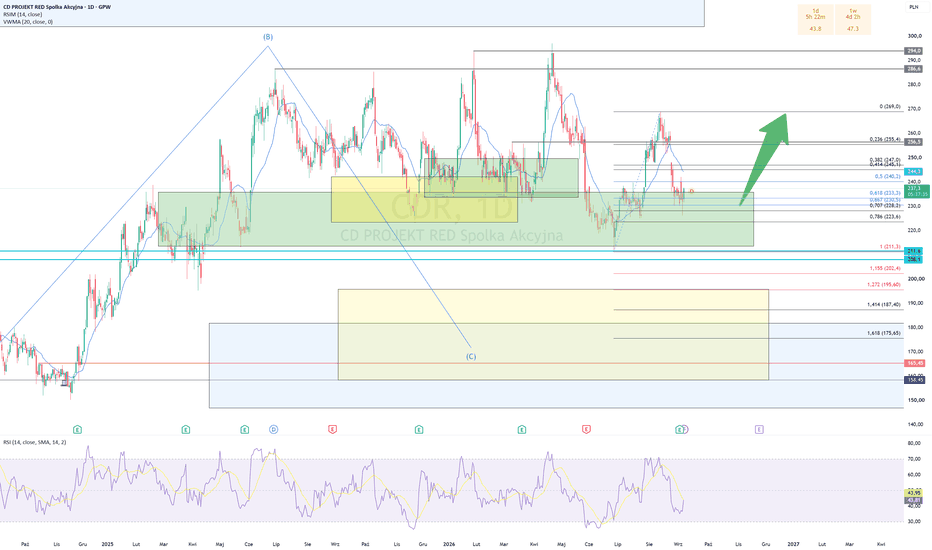Click the blue 244,3 VWMA price label
The height and width of the screenshot is (550, 932).
[914, 171]
